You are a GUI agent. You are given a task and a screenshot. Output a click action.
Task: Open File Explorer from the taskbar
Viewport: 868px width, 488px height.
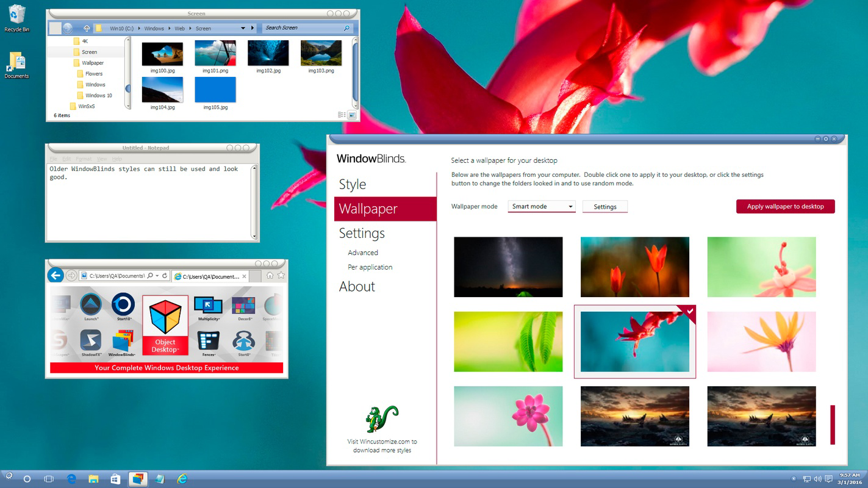(x=93, y=479)
